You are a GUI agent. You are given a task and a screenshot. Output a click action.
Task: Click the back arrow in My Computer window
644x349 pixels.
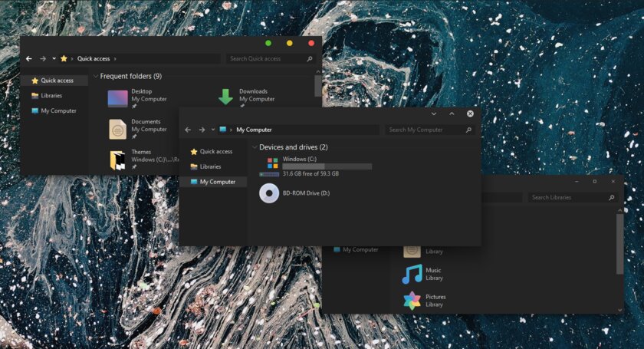[188, 130]
